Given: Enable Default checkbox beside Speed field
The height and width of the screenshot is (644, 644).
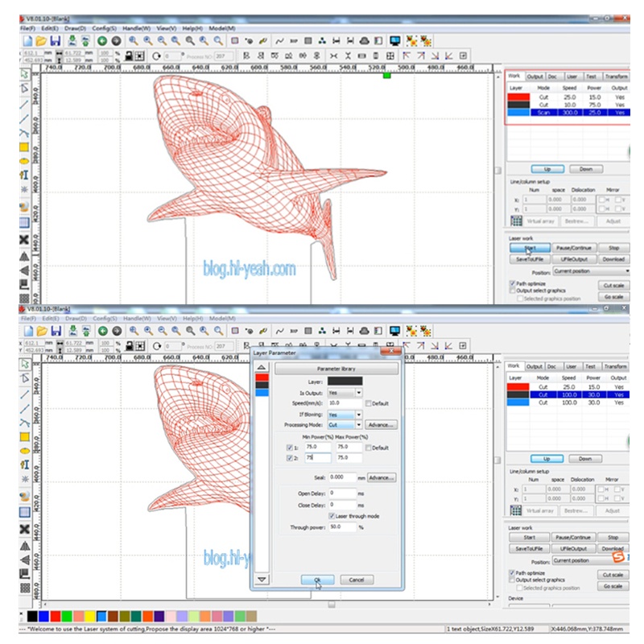Looking at the screenshot, I should pyautogui.click(x=369, y=402).
